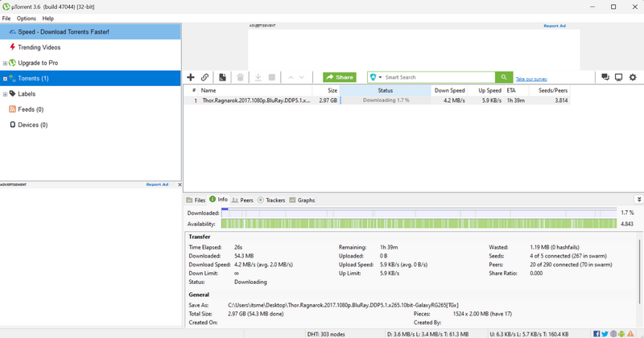Click the Create New Torrent icon
The image size is (644, 338).
pyautogui.click(x=221, y=77)
